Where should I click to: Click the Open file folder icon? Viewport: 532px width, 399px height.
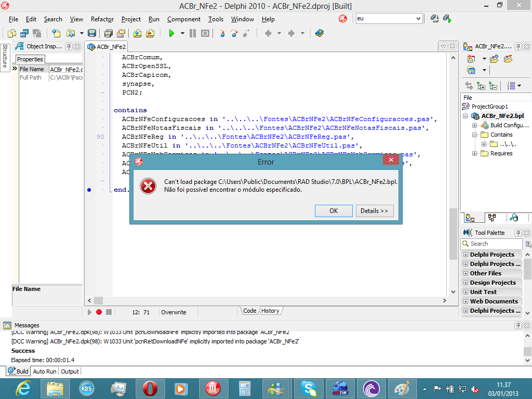(70, 33)
